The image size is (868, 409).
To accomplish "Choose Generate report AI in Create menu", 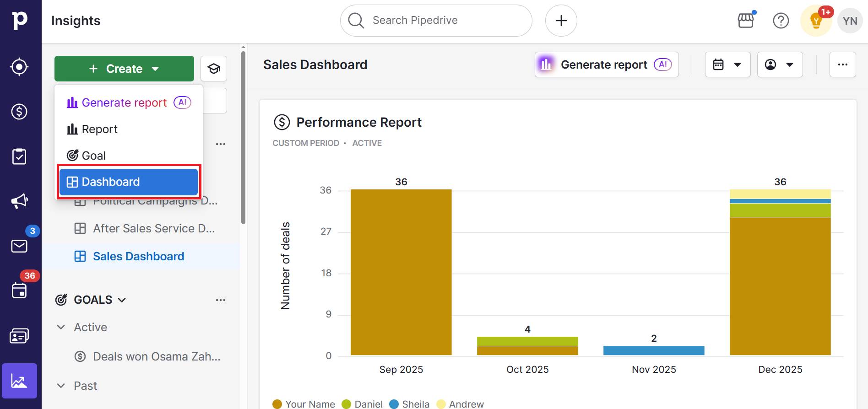I will tap(129, 102).
